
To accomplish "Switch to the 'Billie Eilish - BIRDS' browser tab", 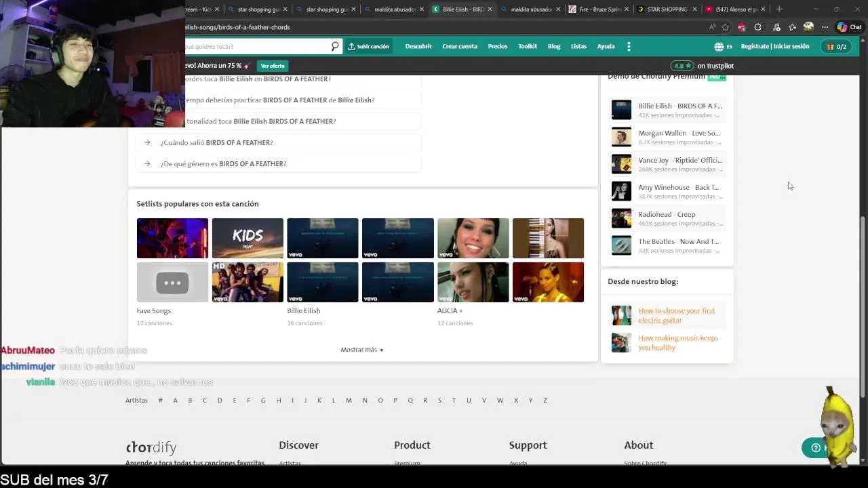I will [463, 9].
